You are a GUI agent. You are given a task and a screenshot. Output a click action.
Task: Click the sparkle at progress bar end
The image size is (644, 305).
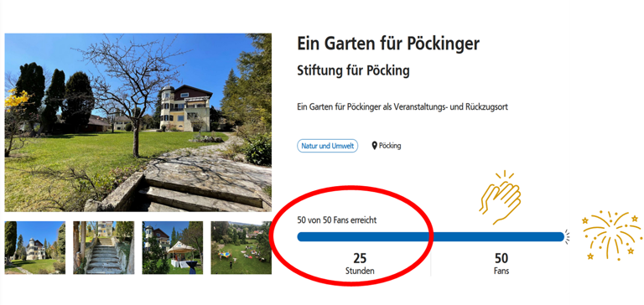(x=567, y=236)
